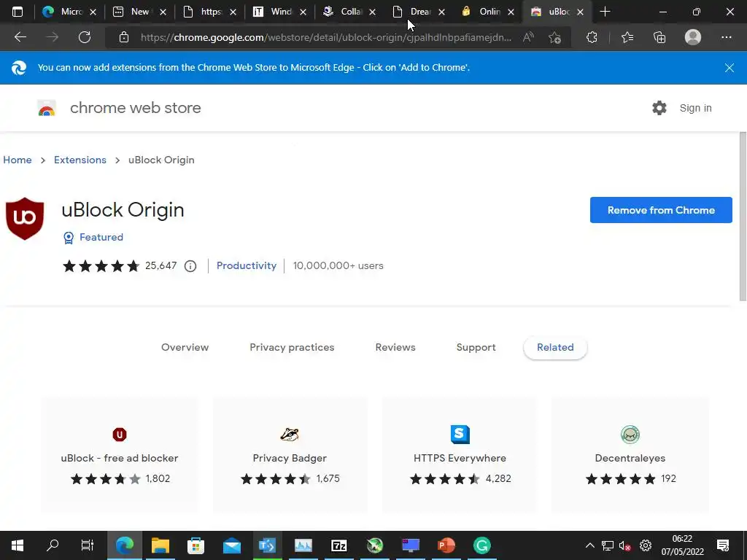Open the Extensions puzzle icon
747x560 pixels.
tap(592, 37)
